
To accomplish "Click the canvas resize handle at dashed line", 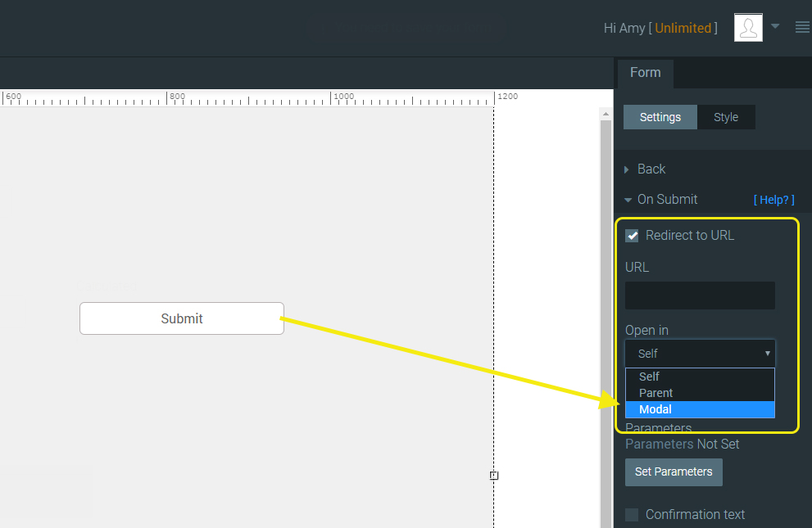I will [494, 476].
